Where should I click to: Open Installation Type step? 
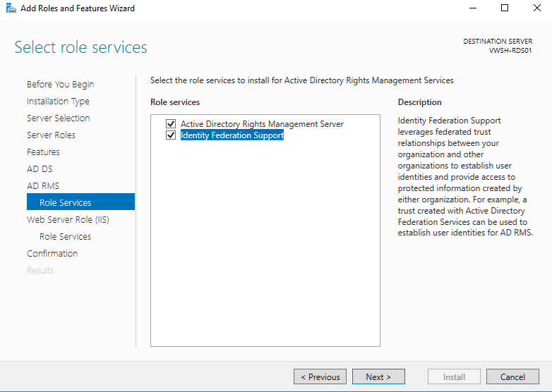(58, 102)
